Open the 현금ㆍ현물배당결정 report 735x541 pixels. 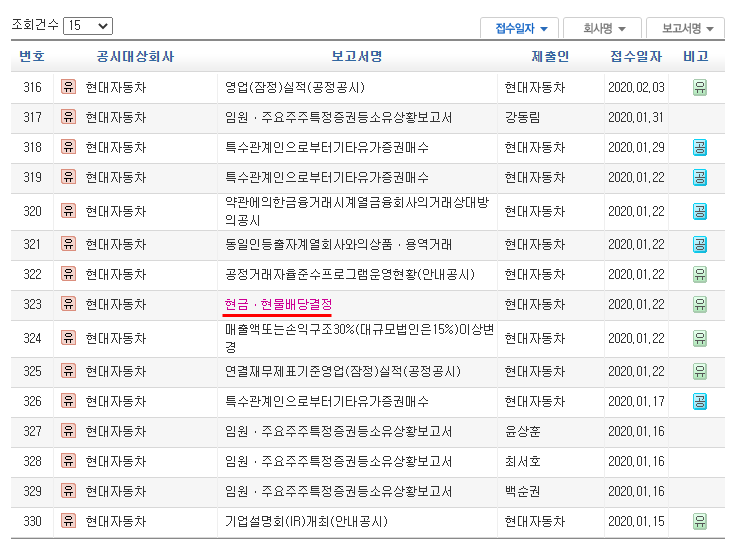(278, 305)
